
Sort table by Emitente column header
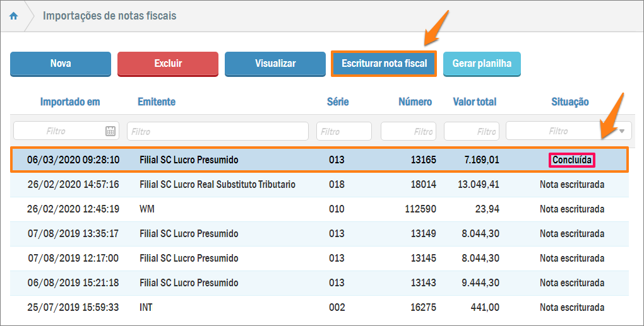pos(157,102)
